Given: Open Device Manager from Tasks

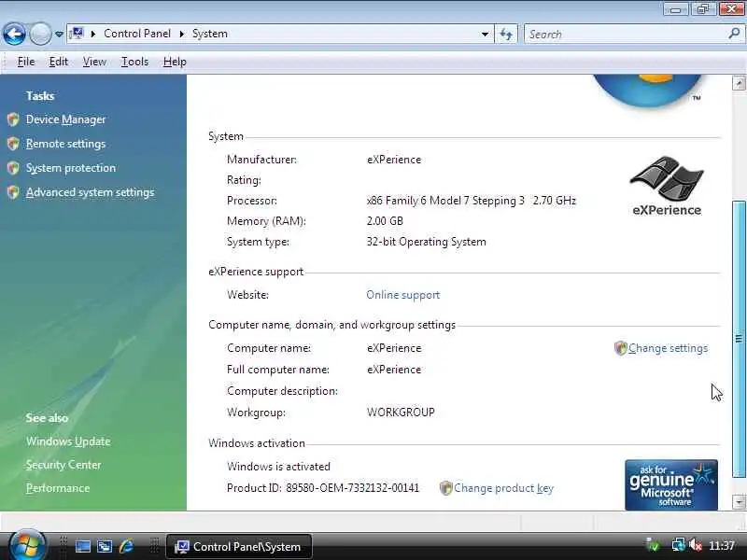Looking at the screenshot, I should (x=65, y=119).
